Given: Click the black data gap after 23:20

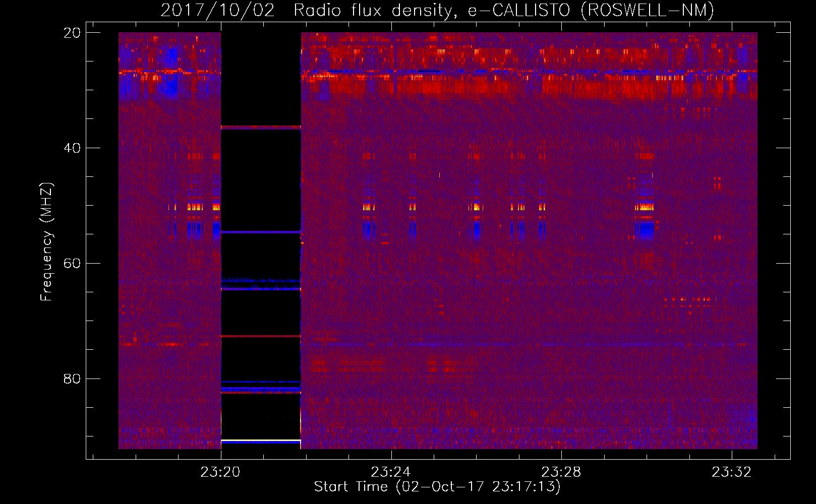Looking at the screenshot, I should tap(261, 240).
